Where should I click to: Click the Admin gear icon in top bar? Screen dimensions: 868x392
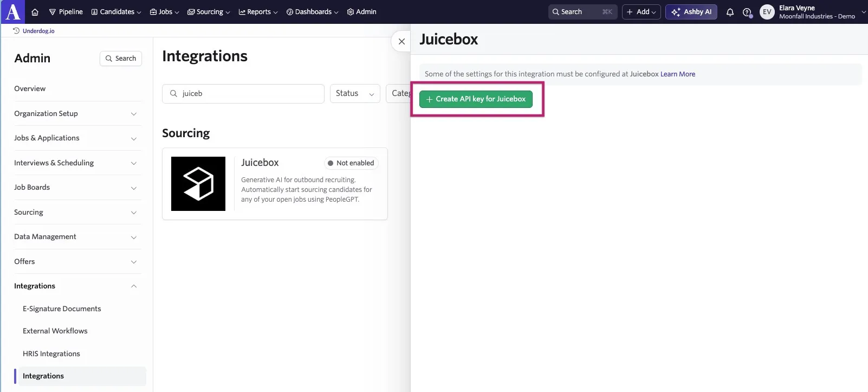tap(351, 12)
